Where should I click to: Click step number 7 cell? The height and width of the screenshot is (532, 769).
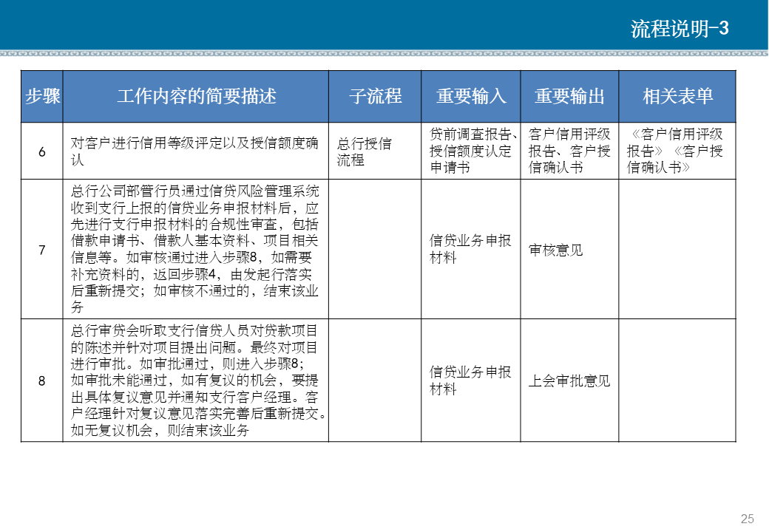[x=42, y=249]
